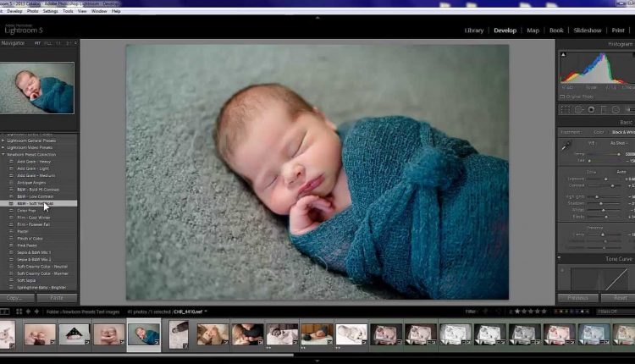Apply the B&W - Bold Hi-Contrast preset
The image size is (635, 364).
38,190
